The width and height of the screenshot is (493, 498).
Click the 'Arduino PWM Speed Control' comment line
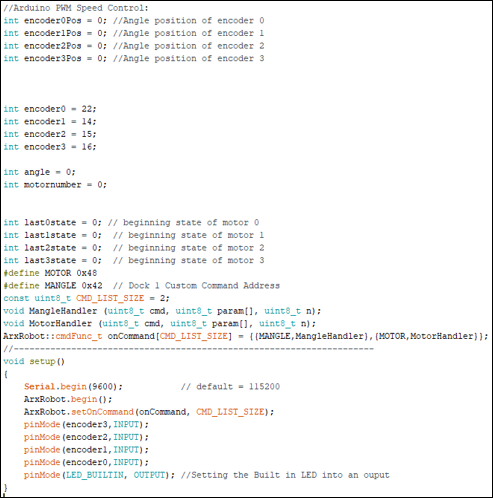[x=76, y=8]
